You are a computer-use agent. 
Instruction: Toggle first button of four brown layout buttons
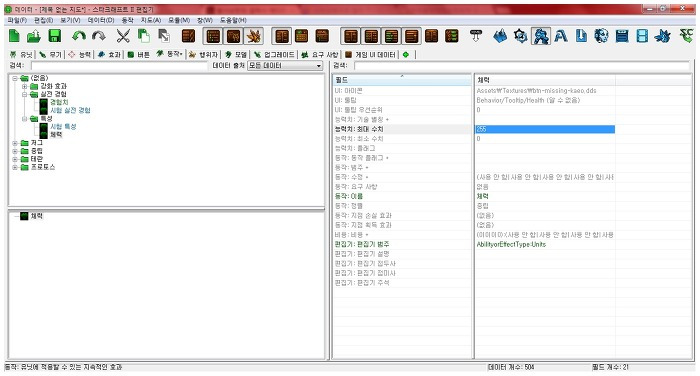(351, 36)
